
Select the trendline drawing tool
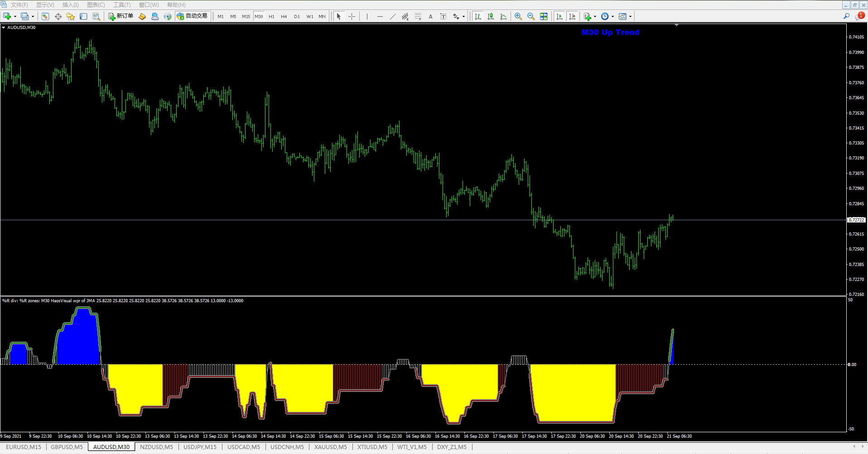(x=392, y=16)
